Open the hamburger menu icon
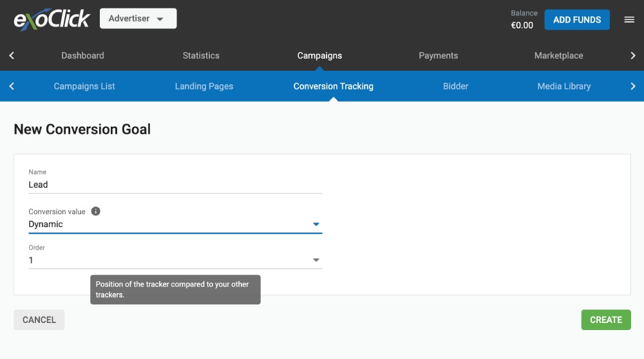The image size is (644, 359). point(629,20)
